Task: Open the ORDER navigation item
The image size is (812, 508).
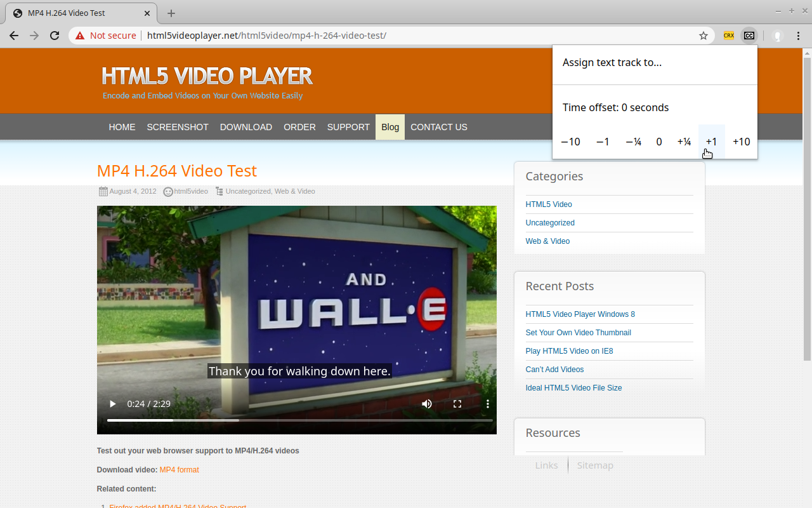Action: [x=299, y=127]
